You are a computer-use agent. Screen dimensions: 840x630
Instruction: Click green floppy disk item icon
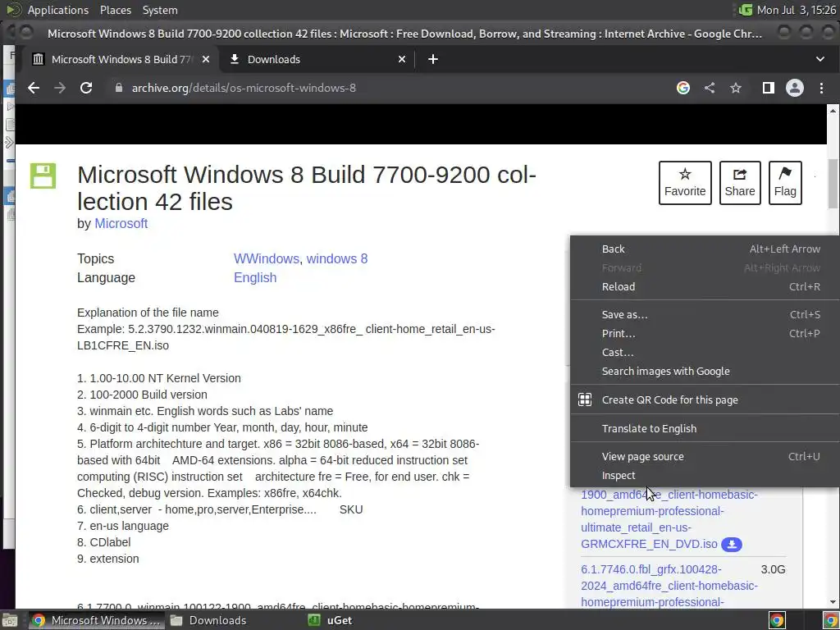point(43,176)
